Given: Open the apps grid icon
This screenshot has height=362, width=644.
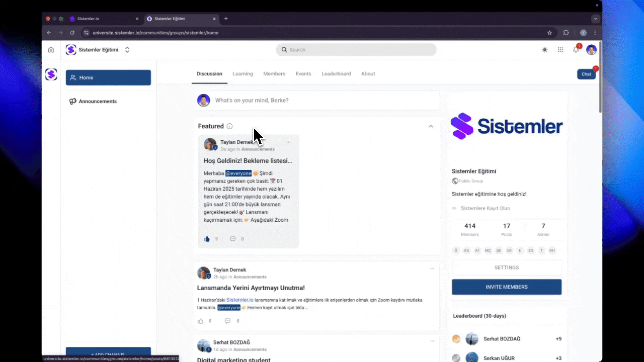Looking at the screenshot, I should click(x=560, y=50).
